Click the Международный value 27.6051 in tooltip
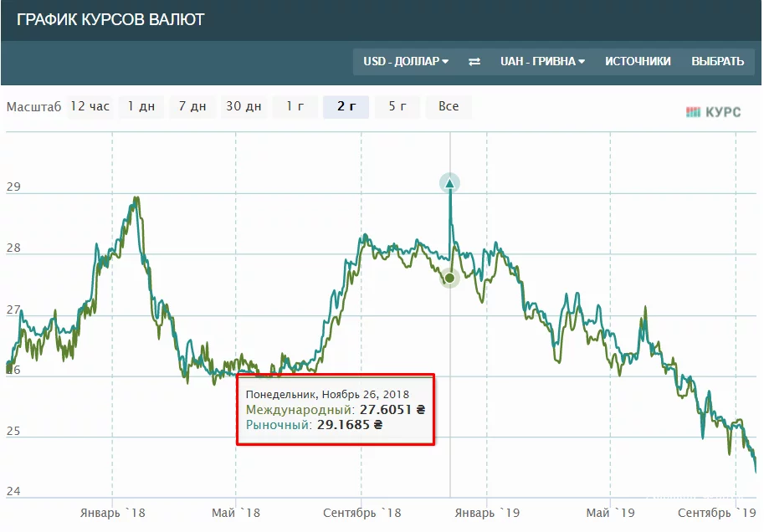 pos(392,410)
